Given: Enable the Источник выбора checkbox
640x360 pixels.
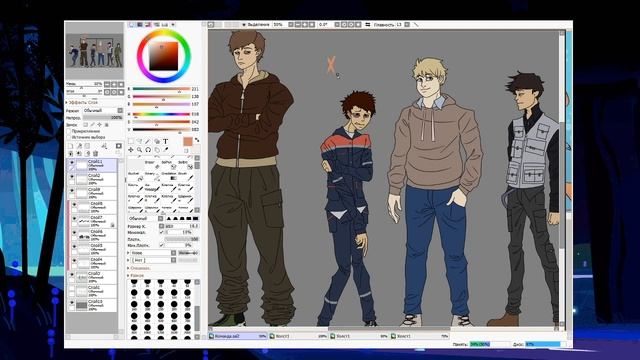Looking at the screenshot, I should pos(69,137).
